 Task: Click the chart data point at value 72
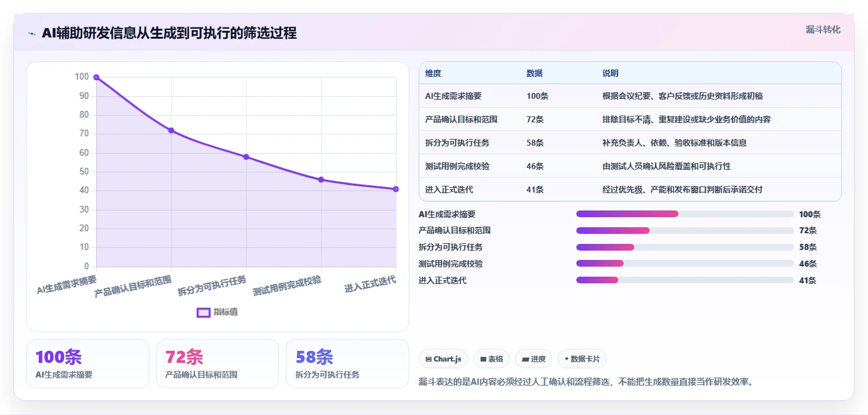tap(172, 130)
